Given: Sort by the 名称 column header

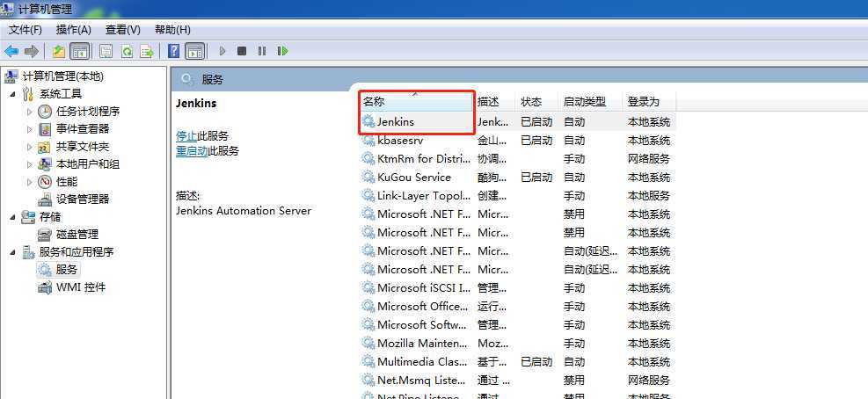Looking at the screenshot, I should point(416,102).
